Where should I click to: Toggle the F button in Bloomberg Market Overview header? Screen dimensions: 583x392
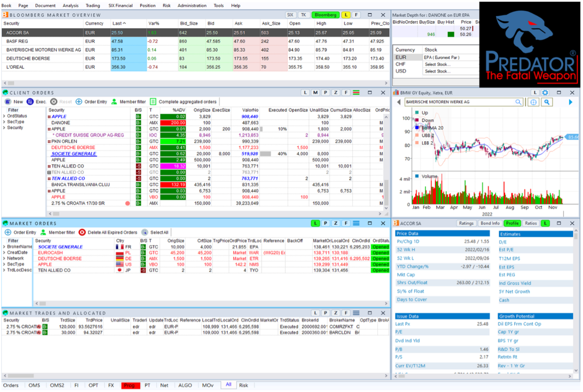coord(357,15)
